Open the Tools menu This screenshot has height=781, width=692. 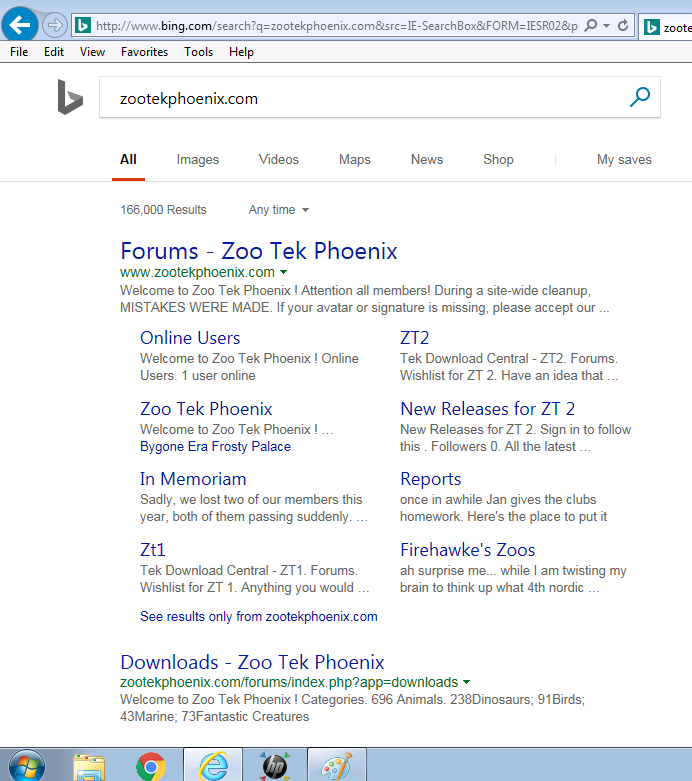coord(198,52)
